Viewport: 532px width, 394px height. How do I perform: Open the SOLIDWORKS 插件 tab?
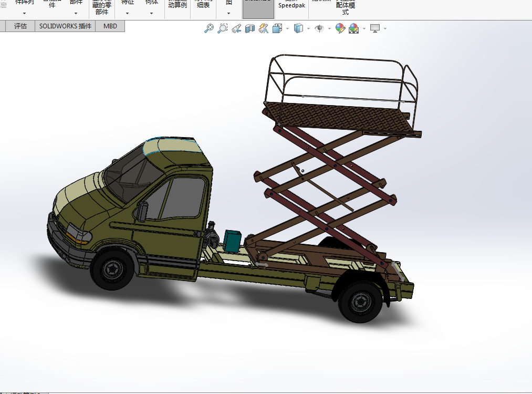coord(65,26)
